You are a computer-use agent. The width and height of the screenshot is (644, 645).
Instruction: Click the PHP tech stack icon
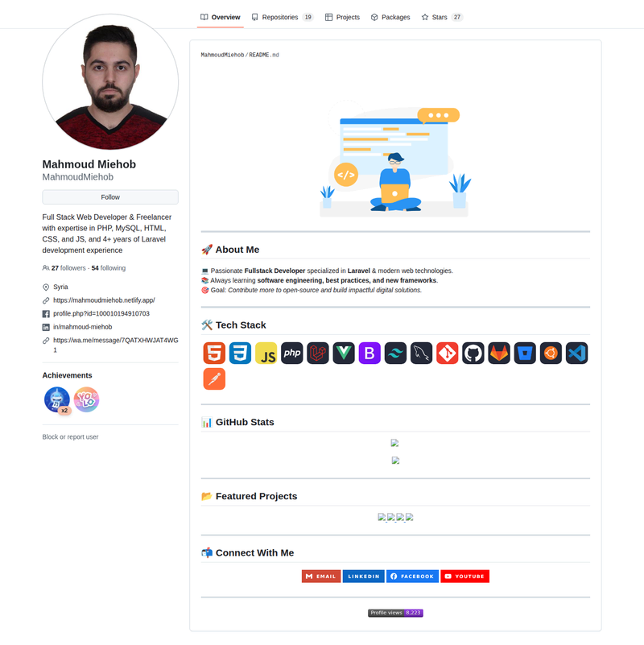tap(292, 353)
